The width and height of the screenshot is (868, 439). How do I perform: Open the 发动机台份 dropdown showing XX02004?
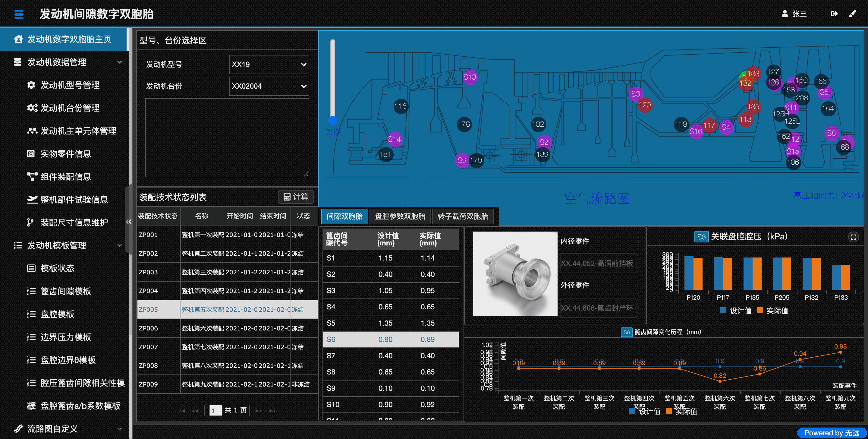pos(269,86)
